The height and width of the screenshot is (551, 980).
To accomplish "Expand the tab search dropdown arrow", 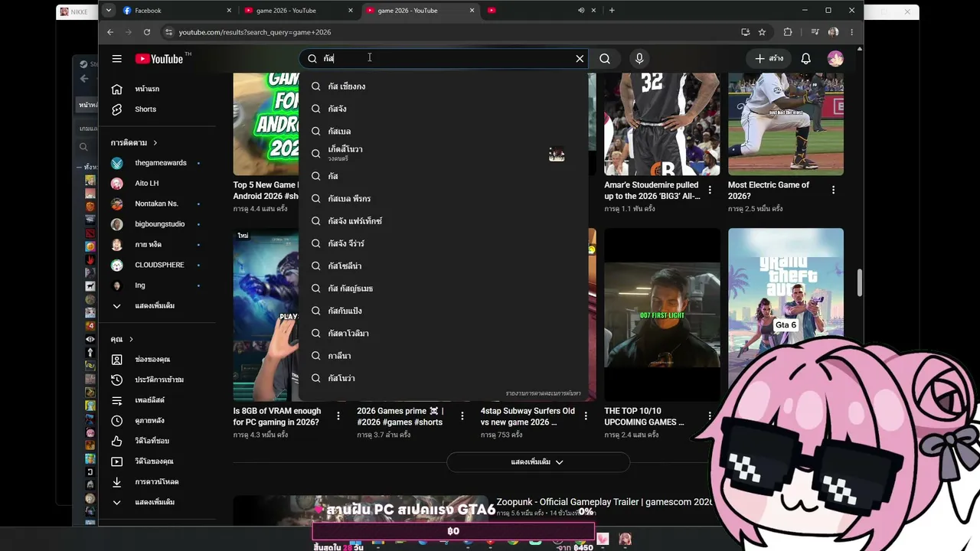I will tap(109, 11).
